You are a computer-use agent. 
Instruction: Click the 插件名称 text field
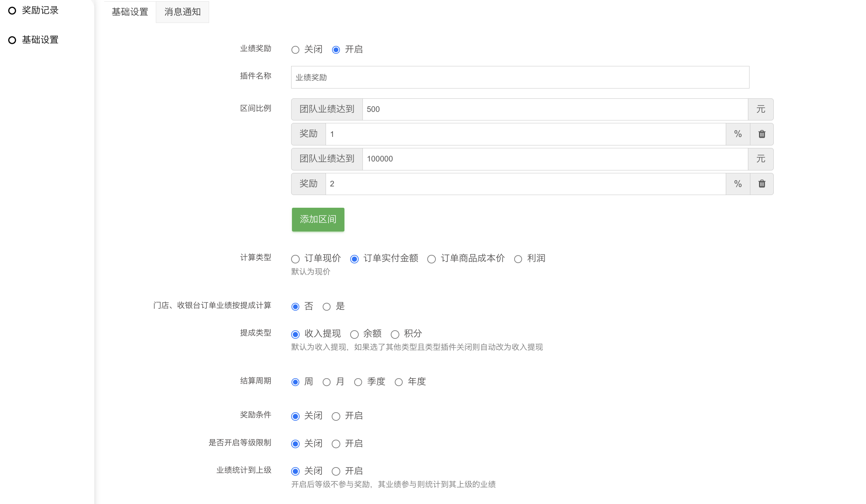tap(520, 77)
